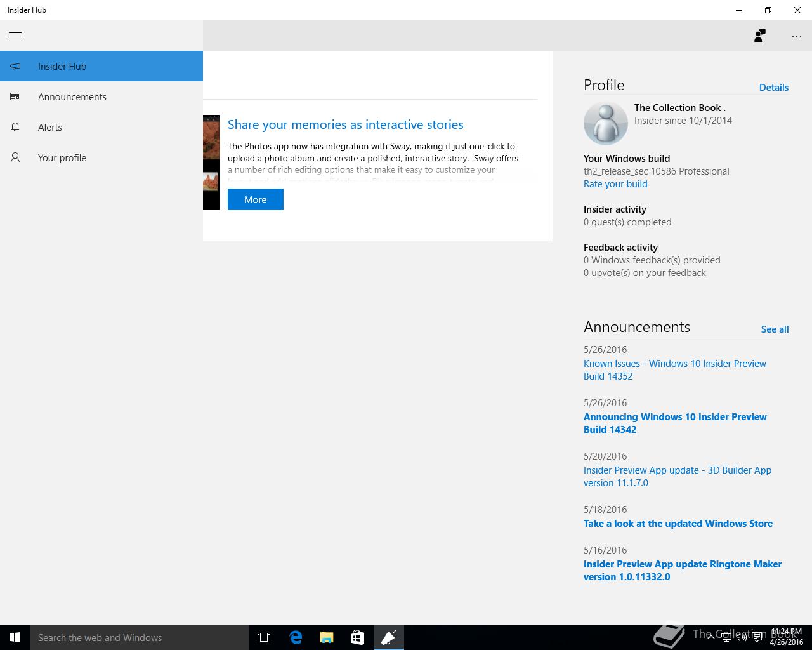The width and height of the screenshot is (812, 650).
Task: Open the Alerts bell icon
Action: [15, 127]
